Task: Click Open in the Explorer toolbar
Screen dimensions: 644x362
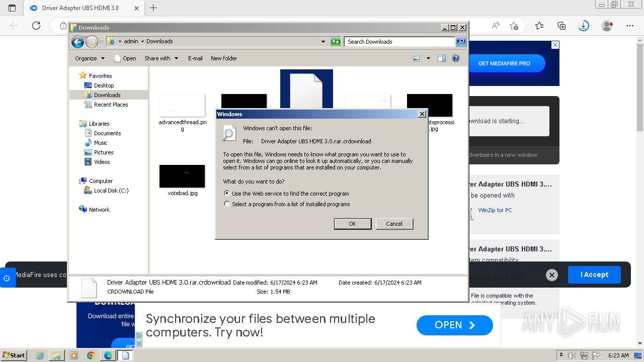Action: (125, 58)
